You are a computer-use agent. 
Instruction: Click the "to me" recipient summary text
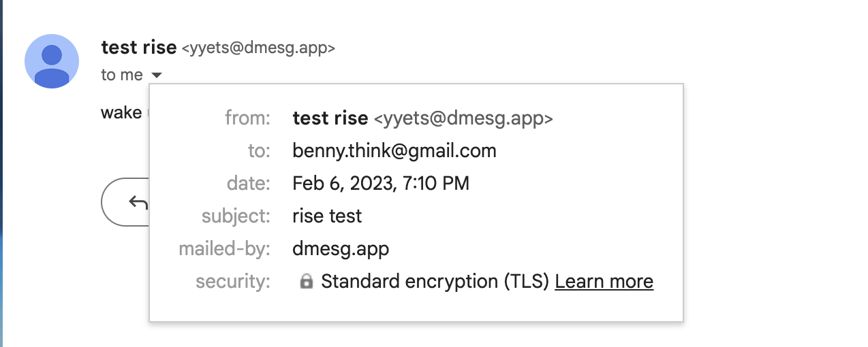click(122, 75)
